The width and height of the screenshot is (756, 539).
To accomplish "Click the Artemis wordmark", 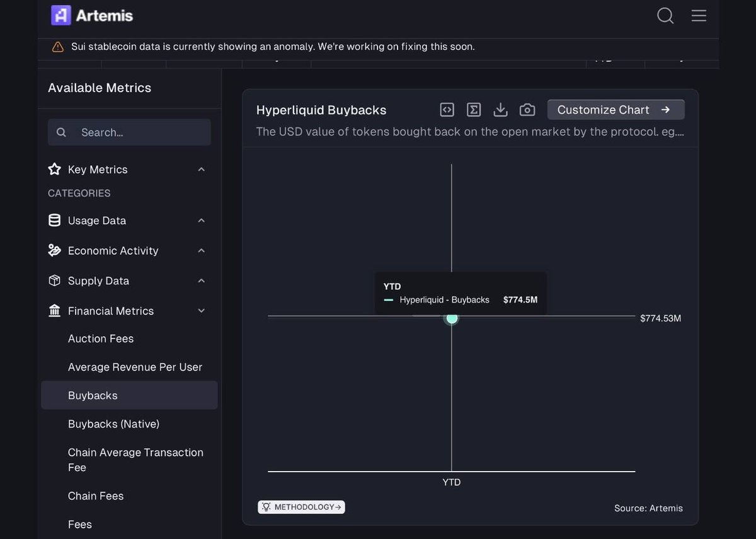I will [105, 16].
